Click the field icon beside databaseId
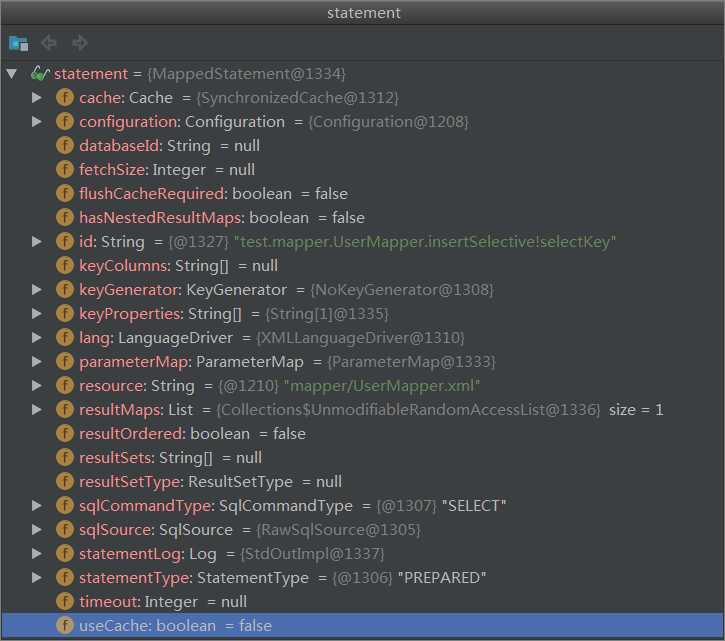The image size is (725, 641). point(65,146)
